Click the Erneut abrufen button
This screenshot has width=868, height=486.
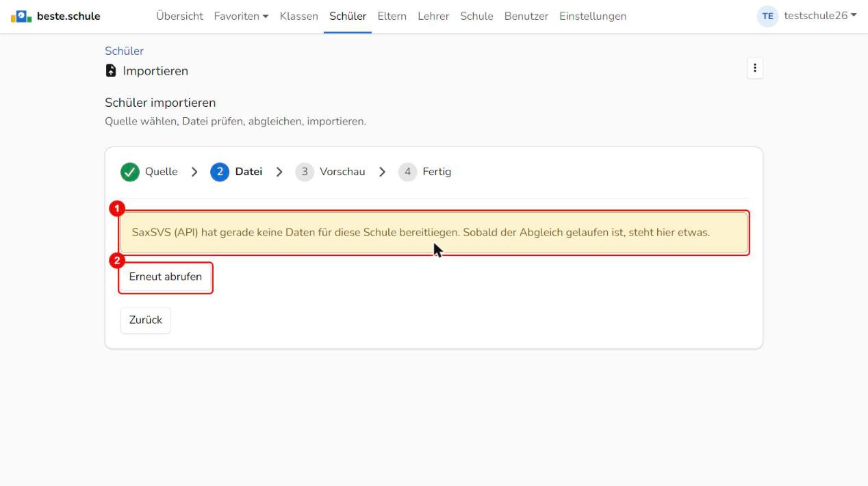pyautogui.click(x=166, y=277)
